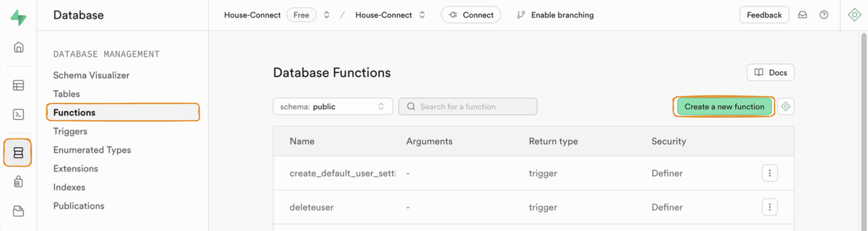The image size is (868, 231).
Task: Go to Schema Visualizer menu item
Action: click(91, 75)
